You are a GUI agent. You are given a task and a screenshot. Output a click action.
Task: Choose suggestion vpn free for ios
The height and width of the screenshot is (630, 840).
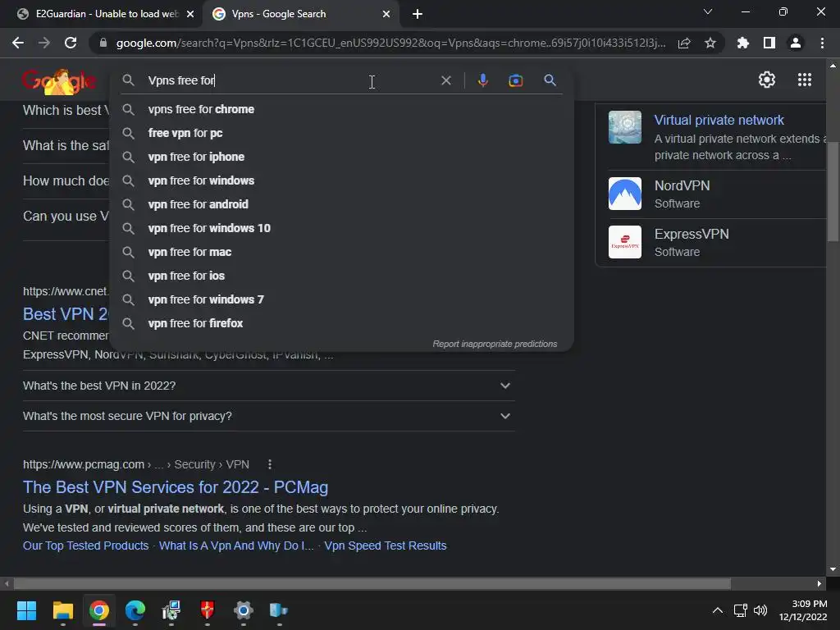pyautogui.click(x=341, y=276)
